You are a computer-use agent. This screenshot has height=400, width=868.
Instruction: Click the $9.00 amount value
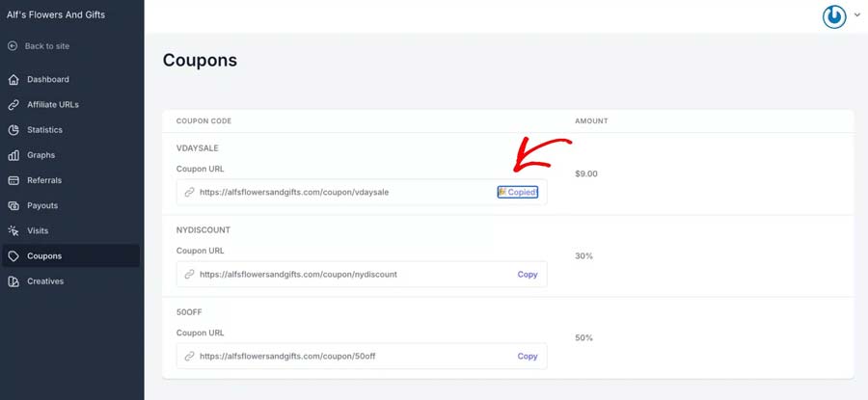[x=586, y=173]
